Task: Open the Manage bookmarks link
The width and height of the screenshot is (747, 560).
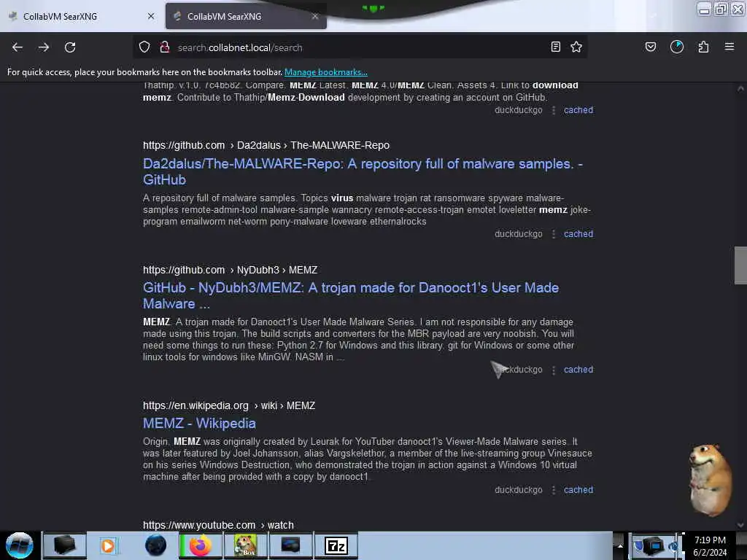Action: [x=326, y=72]
